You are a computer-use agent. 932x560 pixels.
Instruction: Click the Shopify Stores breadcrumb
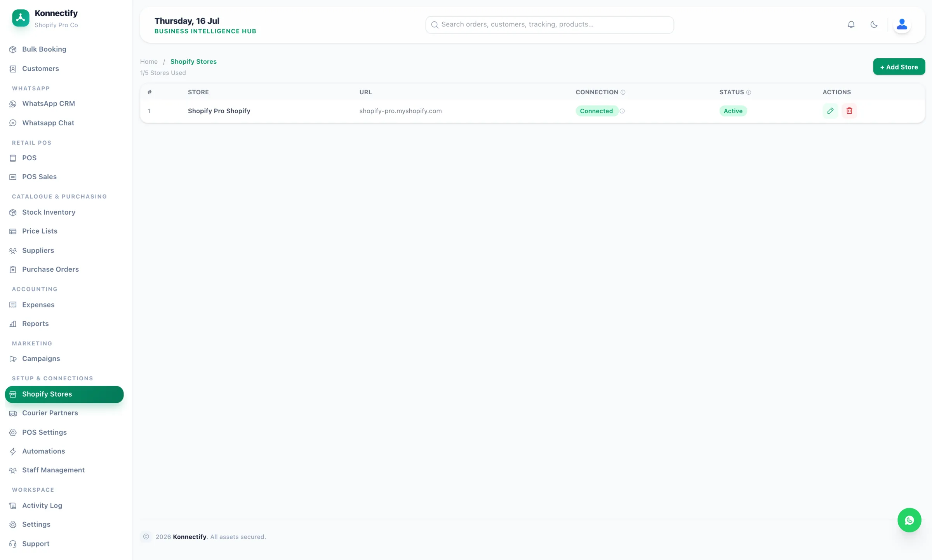193,62
